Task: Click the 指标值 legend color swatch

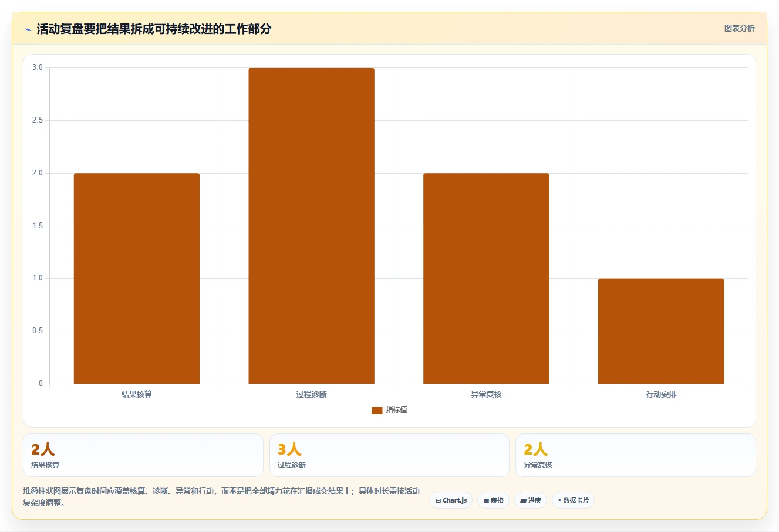Action: pos(377,411)
